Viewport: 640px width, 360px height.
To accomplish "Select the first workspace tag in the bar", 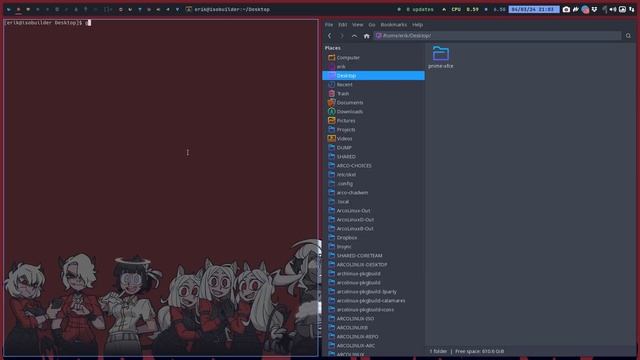I will tap(9, 9).
